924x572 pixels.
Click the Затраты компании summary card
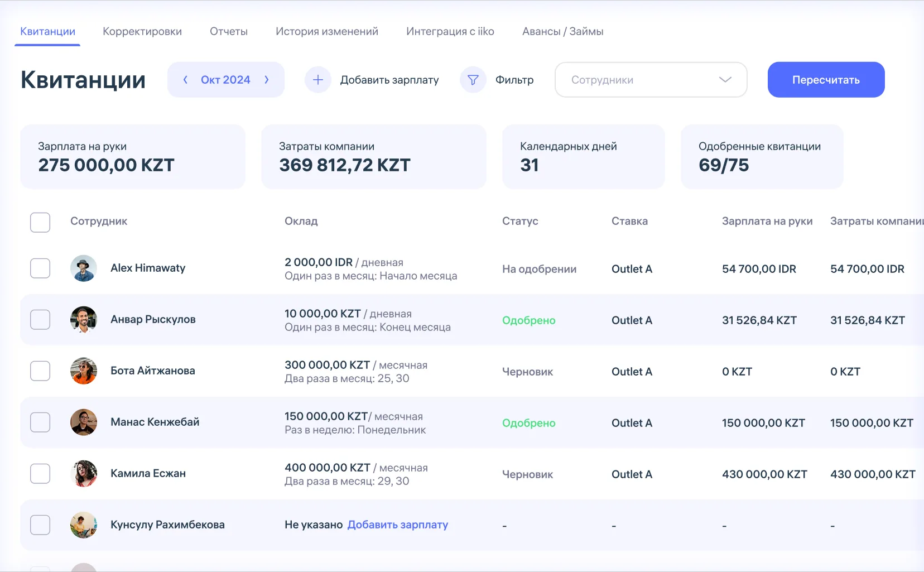tap(374, 157)
